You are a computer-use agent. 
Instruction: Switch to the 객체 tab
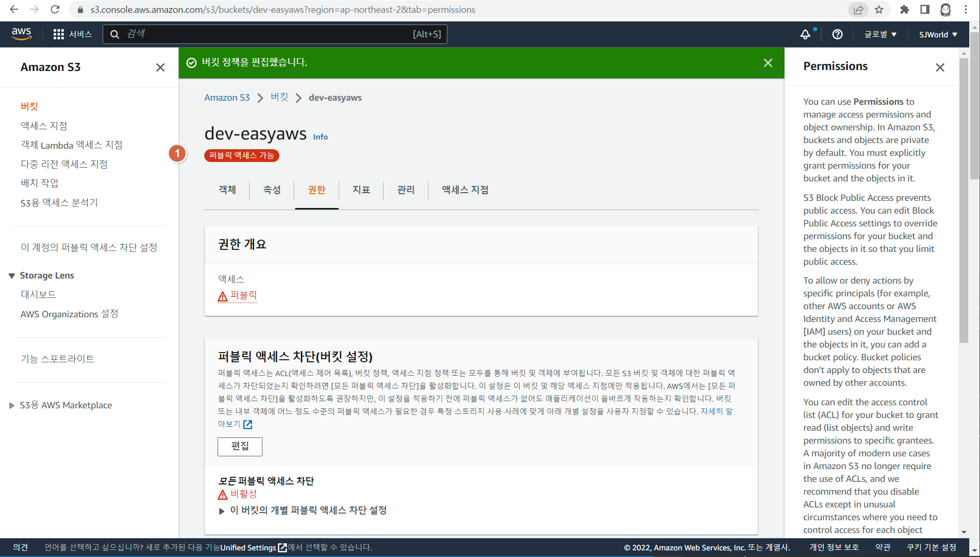[227, 190]
